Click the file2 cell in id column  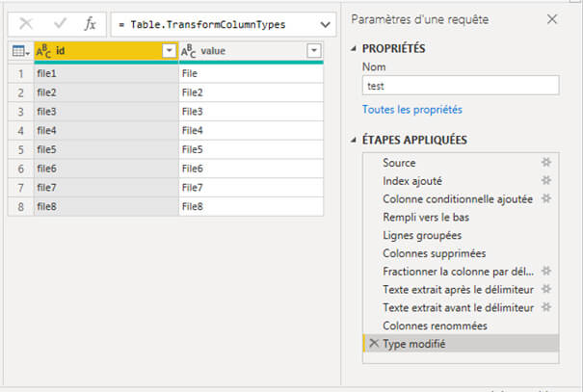(106, 92)
